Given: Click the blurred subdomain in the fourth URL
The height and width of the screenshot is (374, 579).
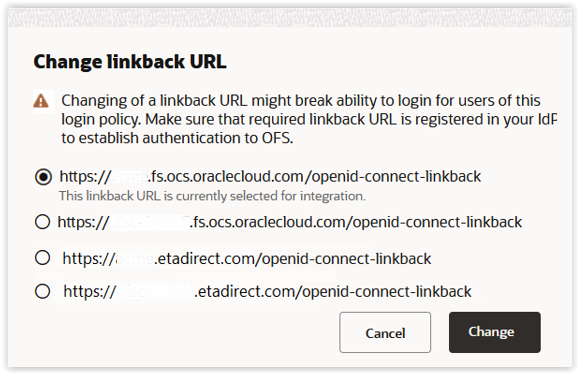Looking at the screenshot, I should (155, 291).
